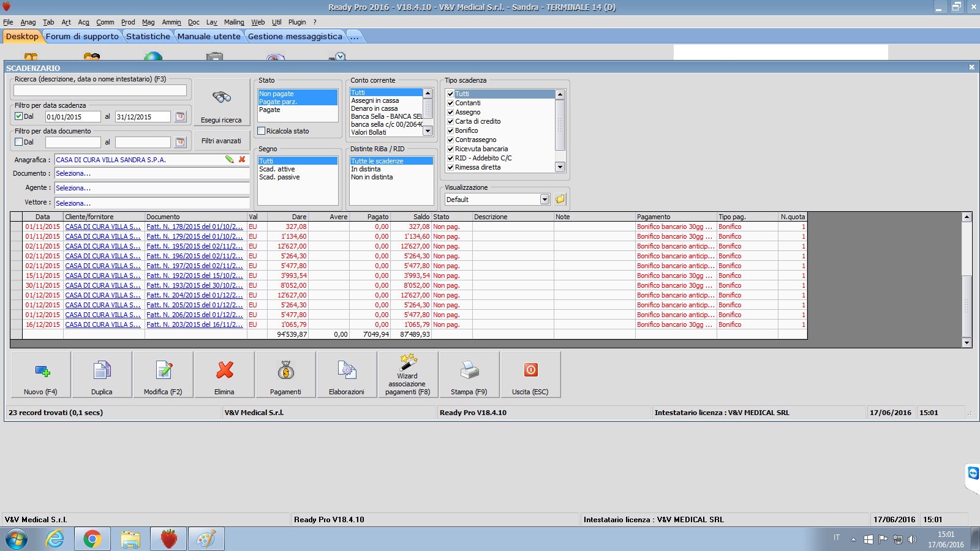Show hidden tray icons arrow

(853, 540)
